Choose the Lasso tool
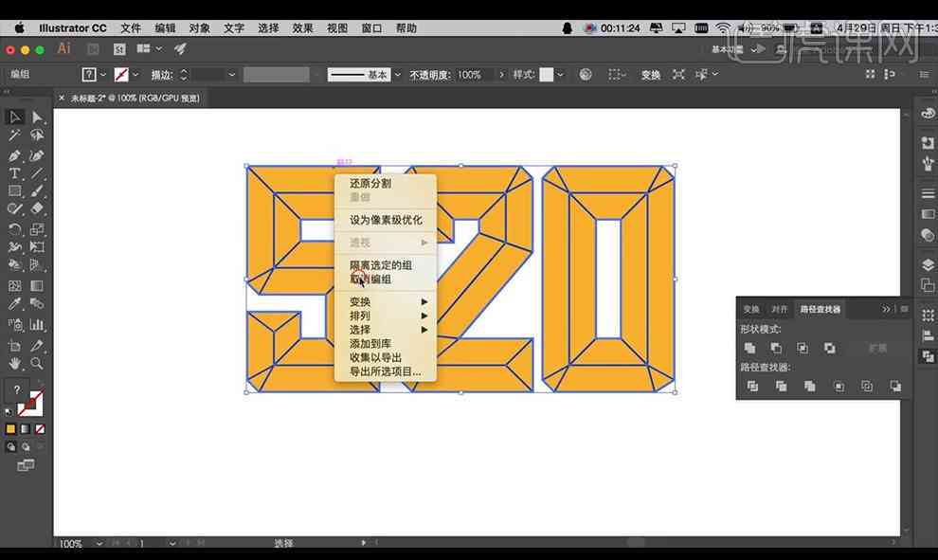 pyautogui.click(x=37, y=135)
